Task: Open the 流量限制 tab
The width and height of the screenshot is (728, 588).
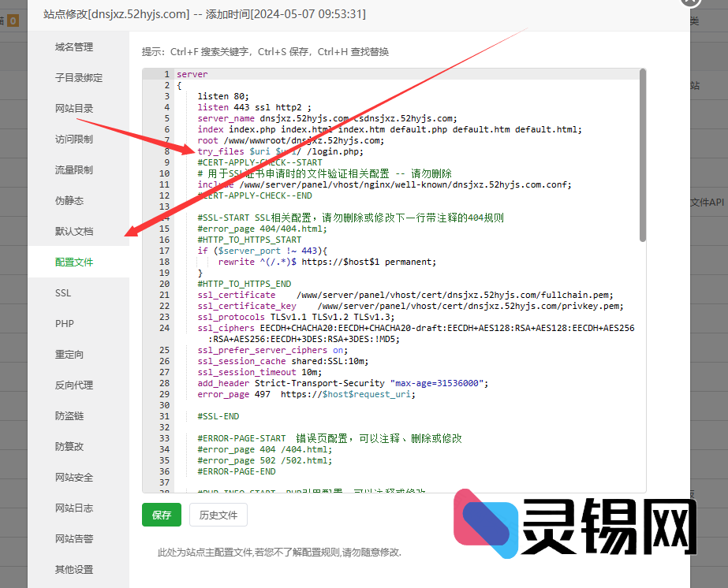Action: tap(74, 169)
